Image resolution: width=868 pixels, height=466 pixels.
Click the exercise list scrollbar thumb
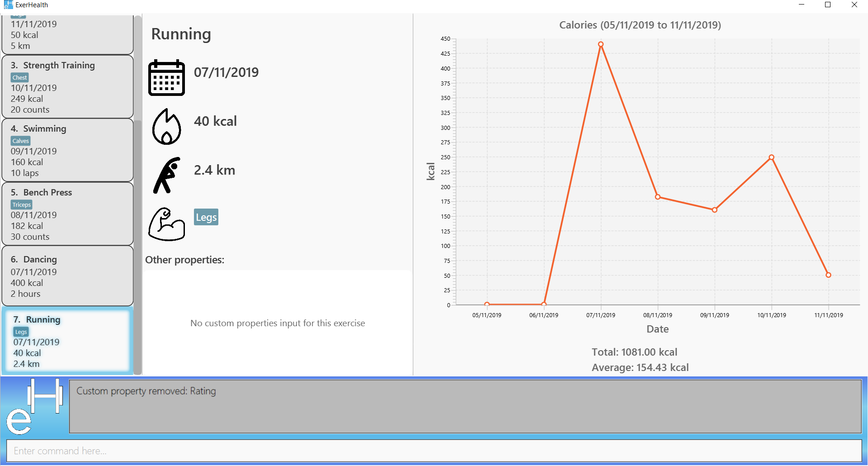coord(138,247)
